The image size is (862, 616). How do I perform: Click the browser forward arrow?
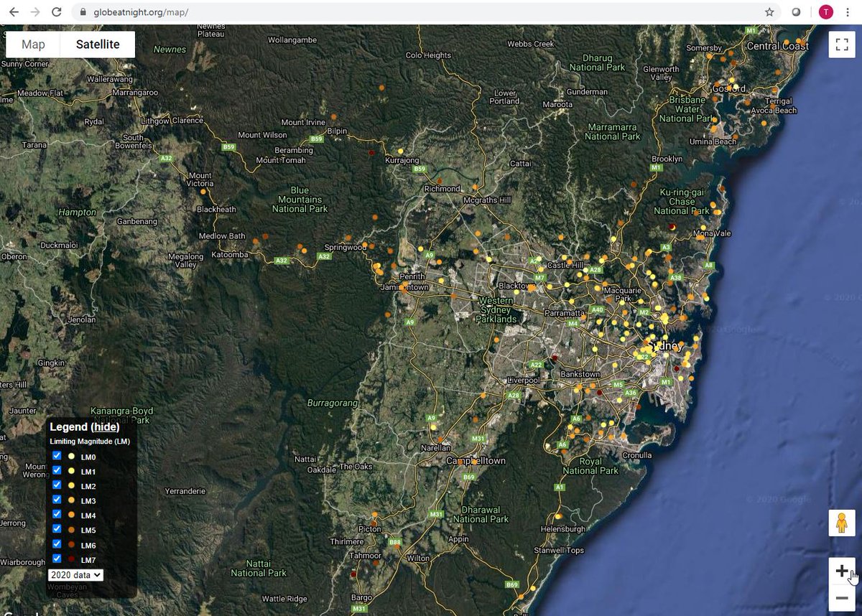[35, 12]
